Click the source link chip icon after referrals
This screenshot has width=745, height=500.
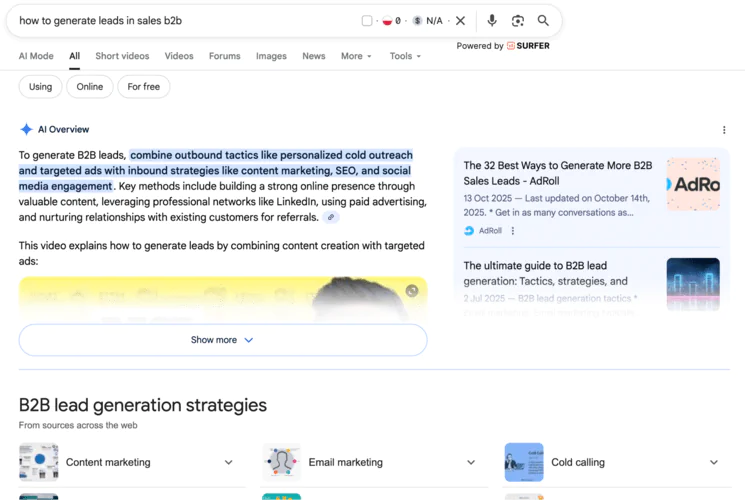click(x=331, y=217)
